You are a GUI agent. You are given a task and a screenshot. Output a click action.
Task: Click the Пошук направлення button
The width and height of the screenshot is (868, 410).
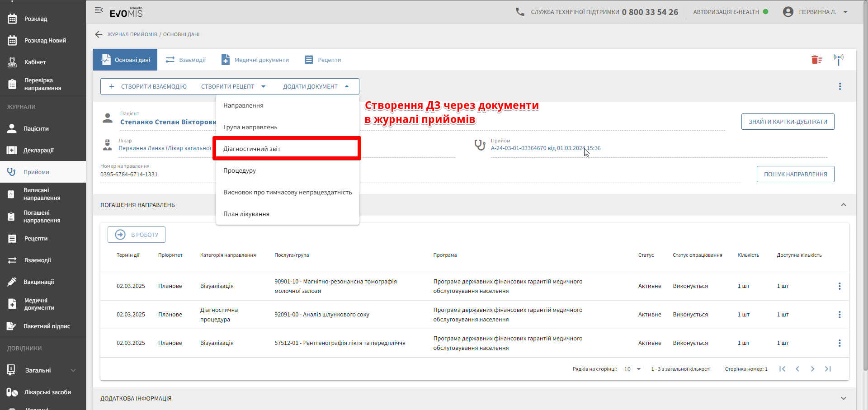(795, 174)
